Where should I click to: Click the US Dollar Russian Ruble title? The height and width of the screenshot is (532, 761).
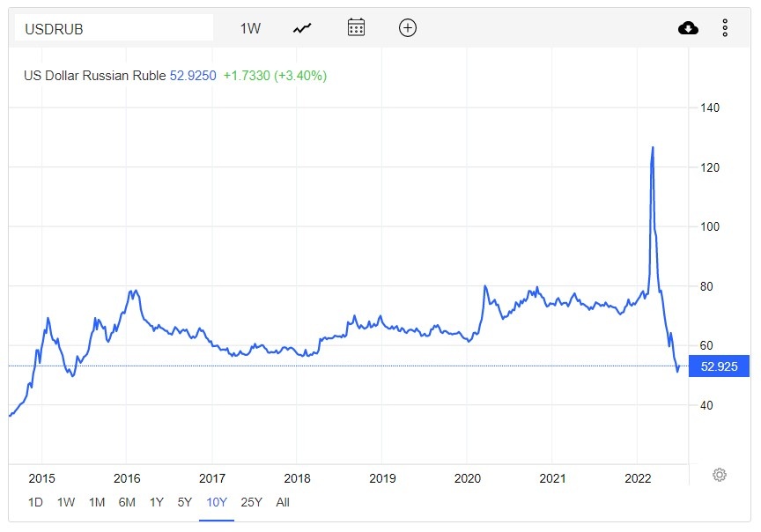tap(94, 76)
